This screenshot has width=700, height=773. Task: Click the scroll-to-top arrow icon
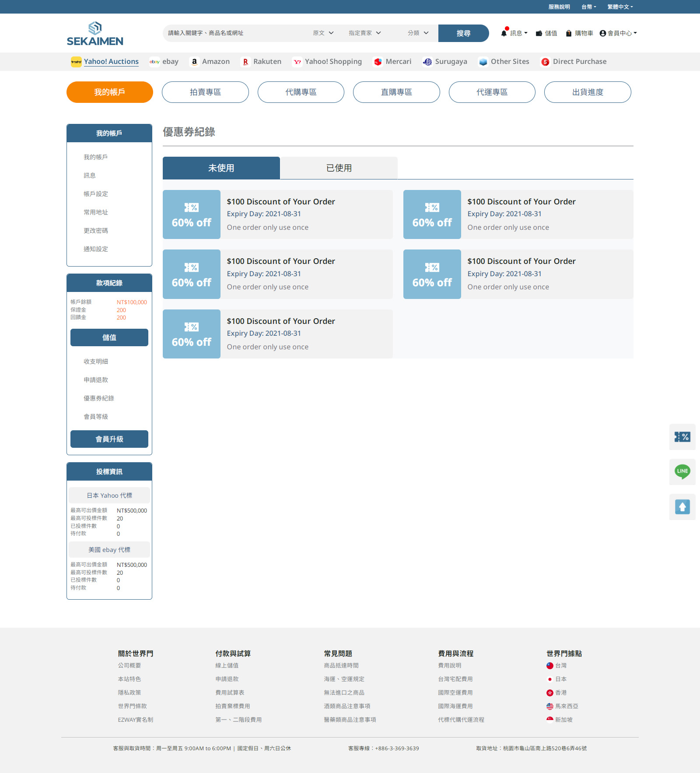tap(682, 507)
